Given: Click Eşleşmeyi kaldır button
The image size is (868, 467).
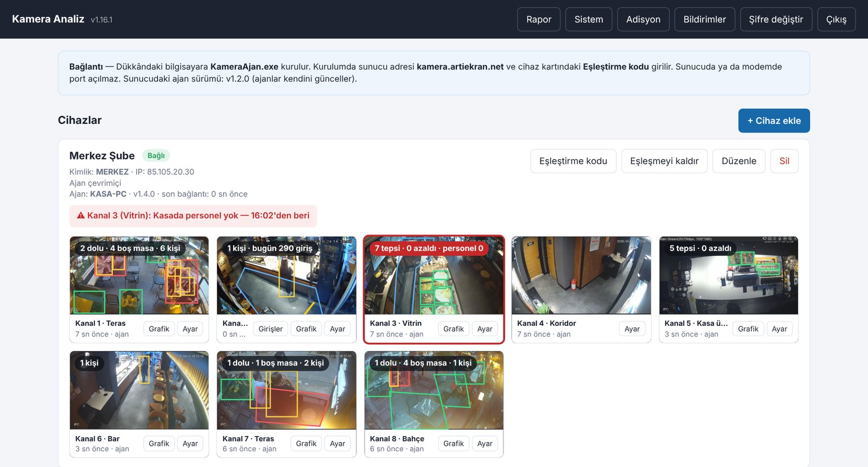Looking at the screenshot, I should [x=665, y=161].
